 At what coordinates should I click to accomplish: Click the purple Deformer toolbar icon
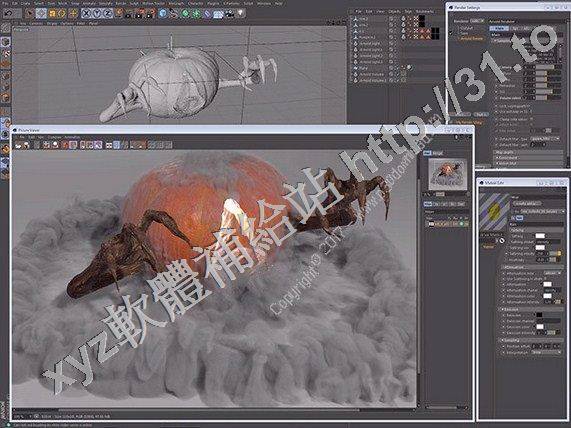pos(207,14)
